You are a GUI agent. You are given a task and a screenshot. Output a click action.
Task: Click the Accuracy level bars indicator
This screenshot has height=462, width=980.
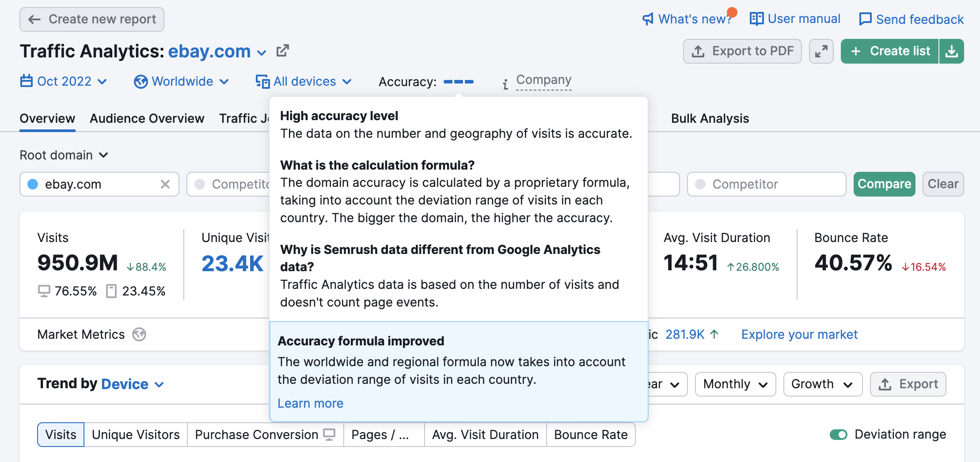tap(458, 82)
